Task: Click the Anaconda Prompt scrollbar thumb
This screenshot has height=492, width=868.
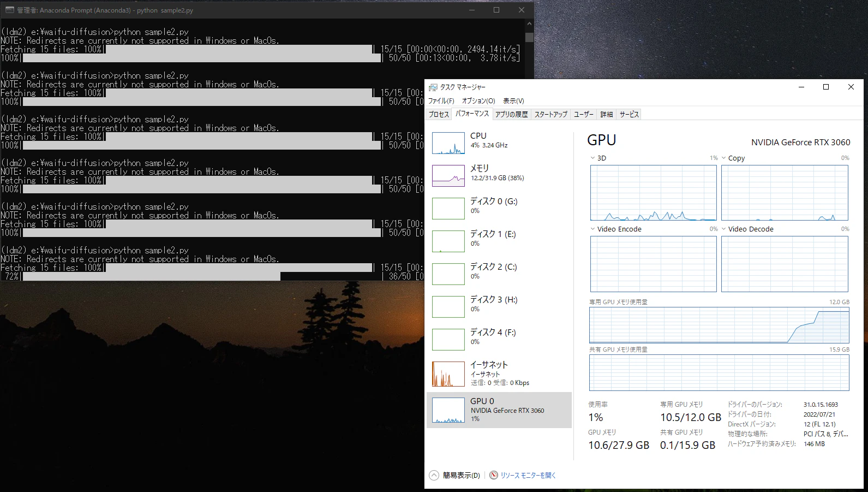Action: click(x=529, y=37)
